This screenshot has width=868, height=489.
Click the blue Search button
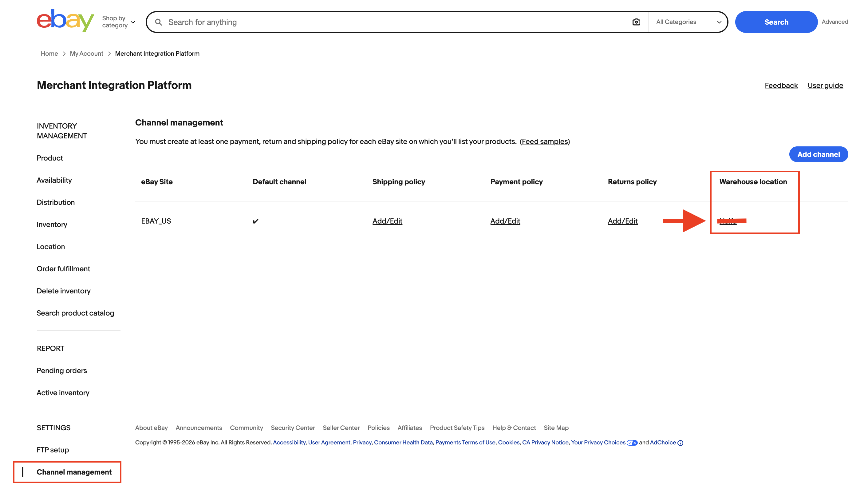776,22
